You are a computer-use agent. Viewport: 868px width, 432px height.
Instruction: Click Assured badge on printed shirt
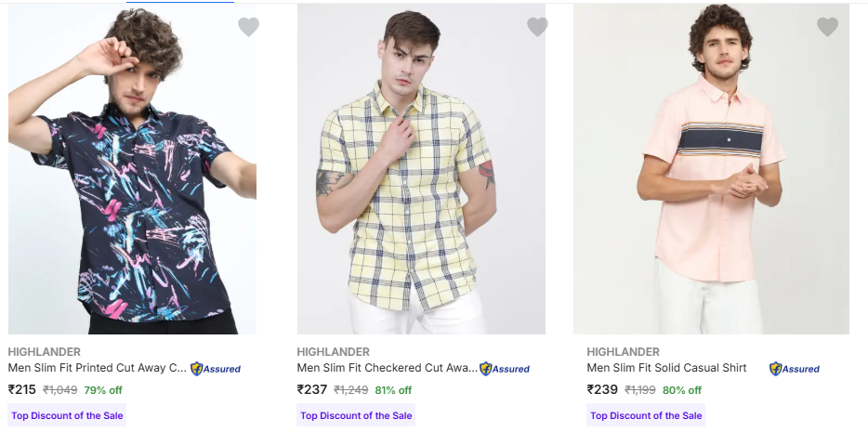pos(216,369)
